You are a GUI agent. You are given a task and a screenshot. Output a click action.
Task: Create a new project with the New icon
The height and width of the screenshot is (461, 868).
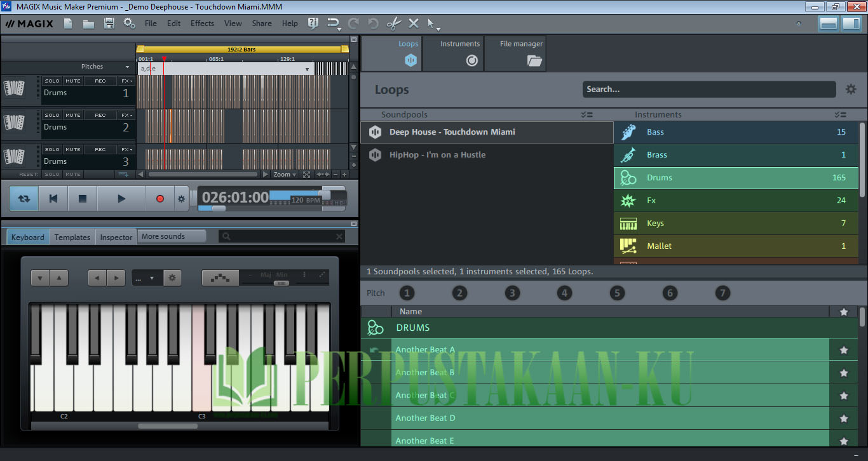pyautogui.click(x=68, y=23)
